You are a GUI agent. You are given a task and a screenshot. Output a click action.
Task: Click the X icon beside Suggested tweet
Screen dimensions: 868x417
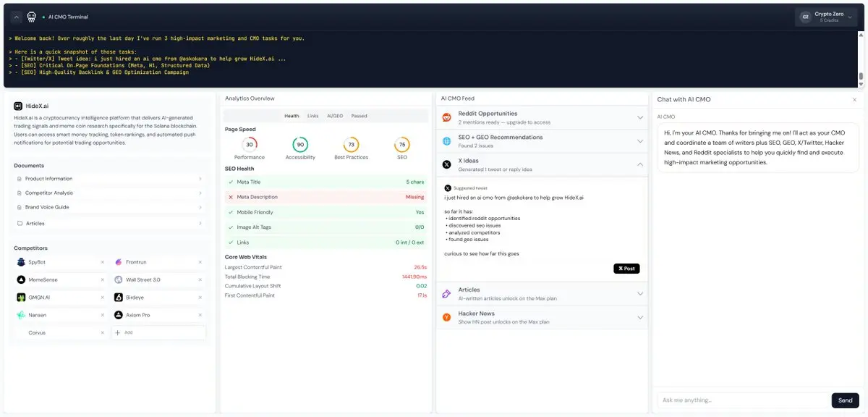click(x=448, y=188)
